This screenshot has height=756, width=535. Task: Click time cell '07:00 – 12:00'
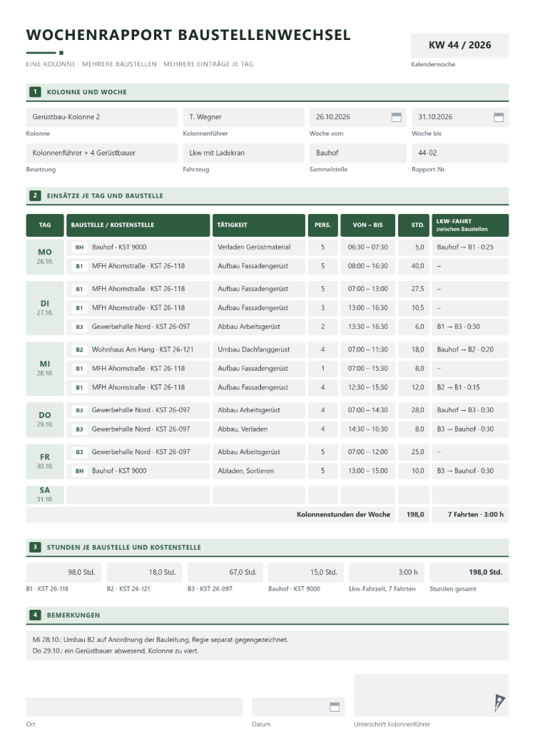(x=367, y=452)
